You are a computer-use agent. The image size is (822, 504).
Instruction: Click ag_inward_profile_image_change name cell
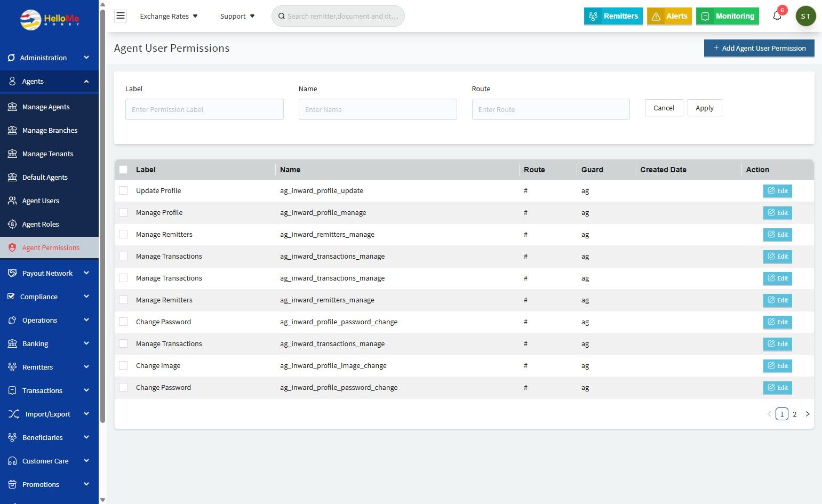coord(333,366)
